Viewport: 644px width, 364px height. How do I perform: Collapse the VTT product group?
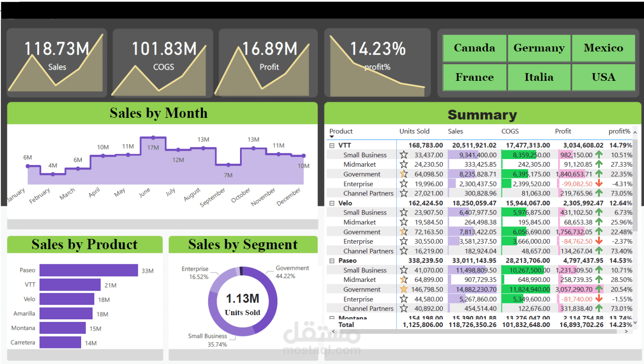click(x=331, y=146)
